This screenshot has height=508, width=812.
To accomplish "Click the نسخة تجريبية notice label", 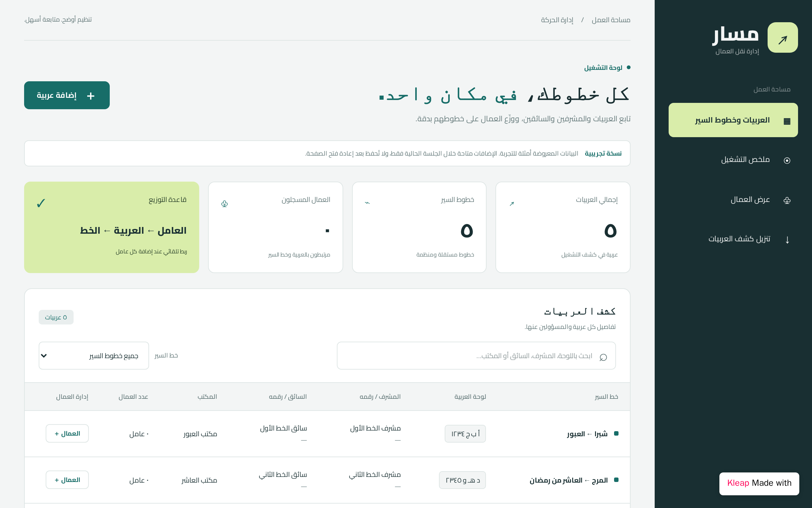I will coord(603,153).
